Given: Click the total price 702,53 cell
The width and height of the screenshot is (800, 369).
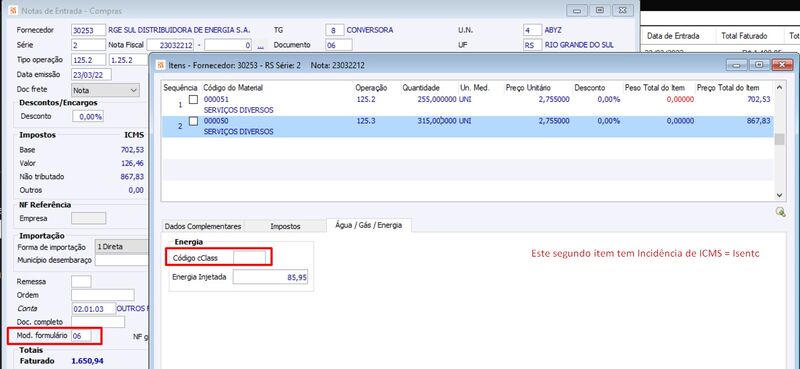Looking at the screenshot, I should click(759, 100).
